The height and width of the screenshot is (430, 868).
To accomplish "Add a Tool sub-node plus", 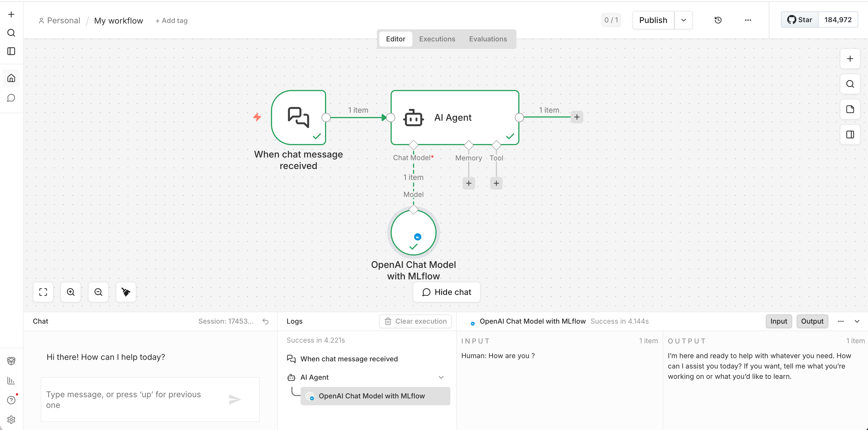I will (496, 183).
